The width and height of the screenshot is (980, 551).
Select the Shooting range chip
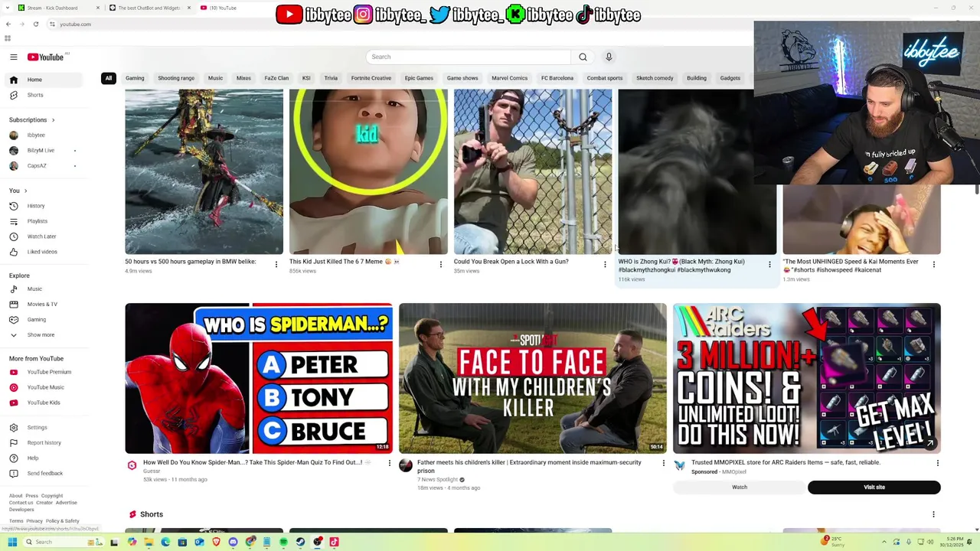point(176,78)
